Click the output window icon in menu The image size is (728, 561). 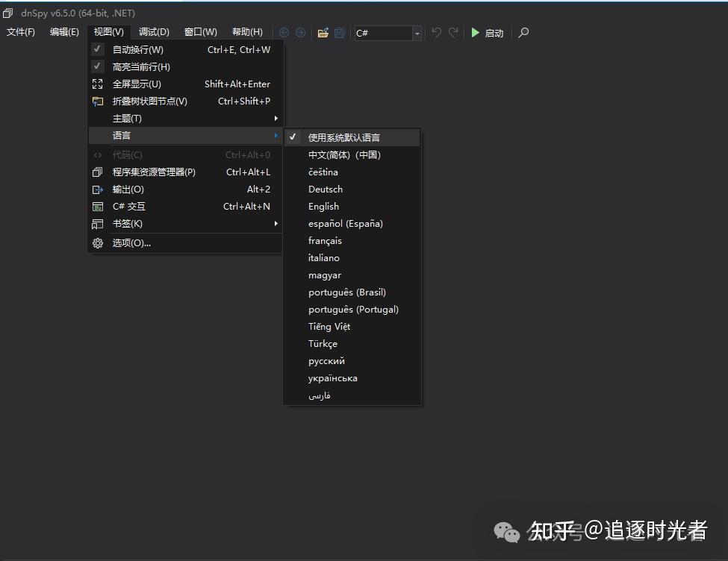(x=98, y=189)
